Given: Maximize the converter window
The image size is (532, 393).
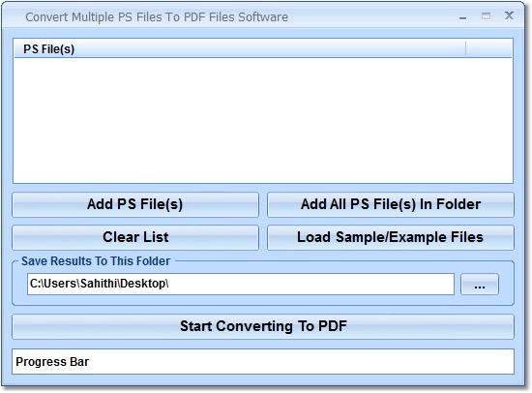Looking at the screenshot, I should (x=486, y=15).
